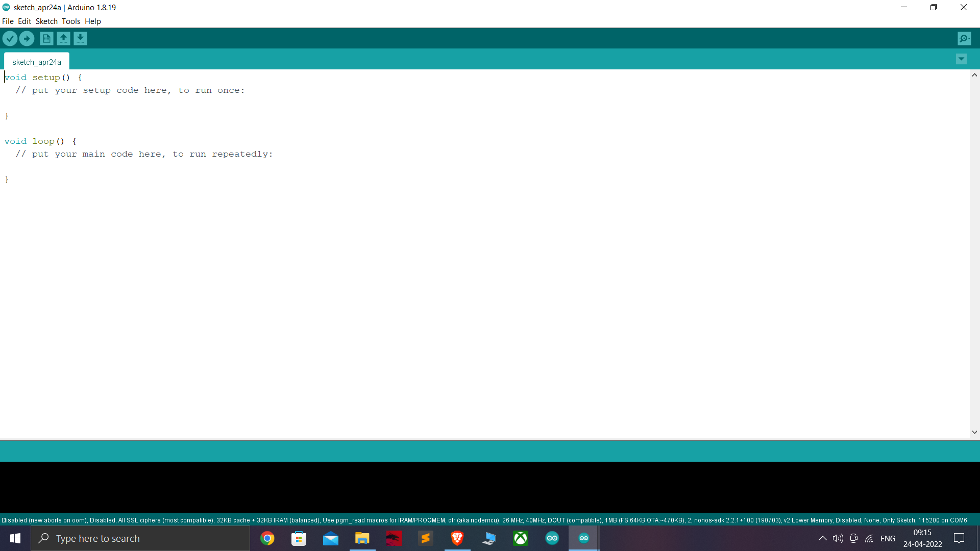Select the sketch_apr24a tab
The image size is (980, 551).
(37, 62)
